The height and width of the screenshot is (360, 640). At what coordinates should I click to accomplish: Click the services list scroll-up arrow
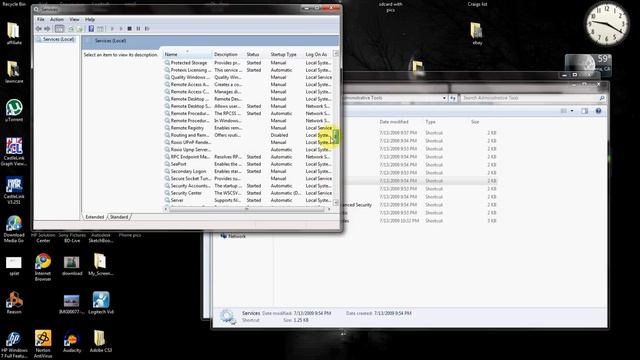[x=336, y=54]
